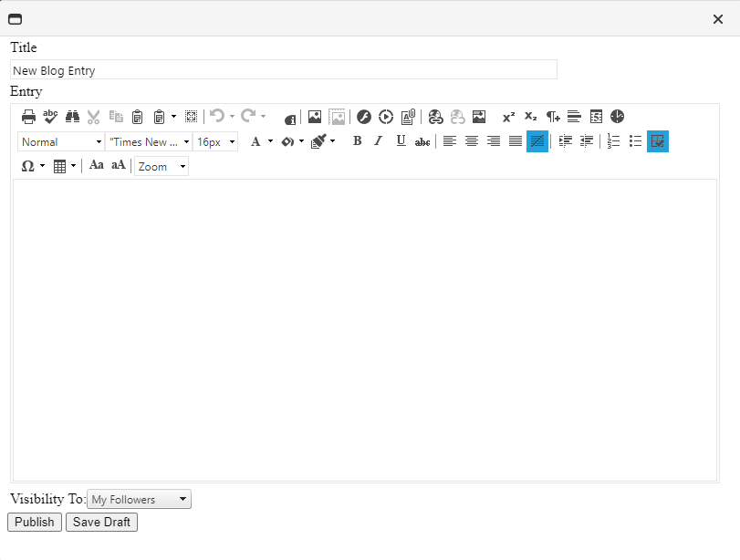Viewport: 740px width, 560px height.
Task: Insert a numbered list
Action: coord(614,141)
